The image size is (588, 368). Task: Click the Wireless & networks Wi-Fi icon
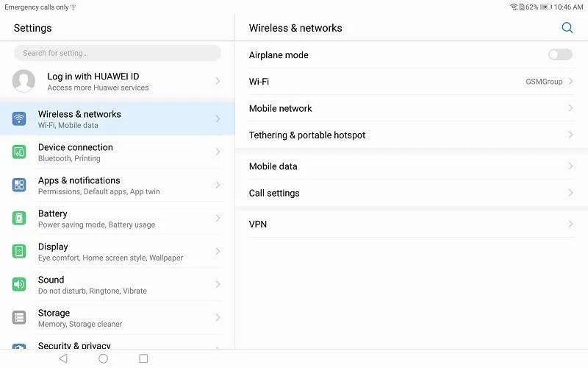(19, 119)
